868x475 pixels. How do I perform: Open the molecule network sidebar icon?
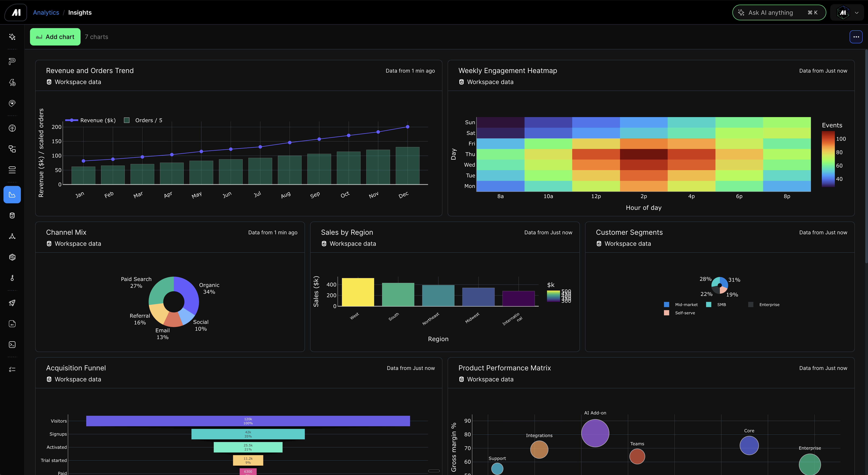click(12, 236)
